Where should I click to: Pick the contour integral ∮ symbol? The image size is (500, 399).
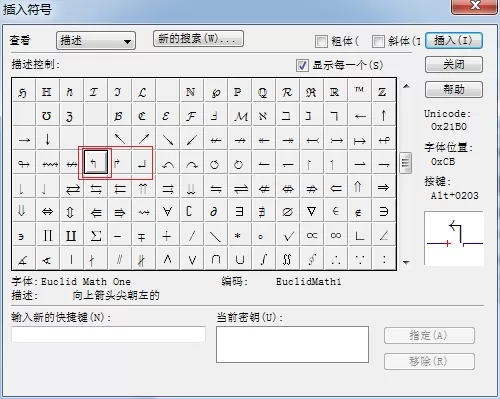[311, 259]
